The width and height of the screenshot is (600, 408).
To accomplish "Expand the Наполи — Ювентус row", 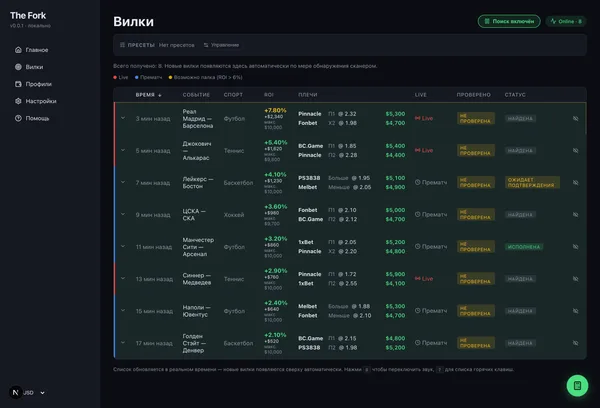I will click(123, 311).
